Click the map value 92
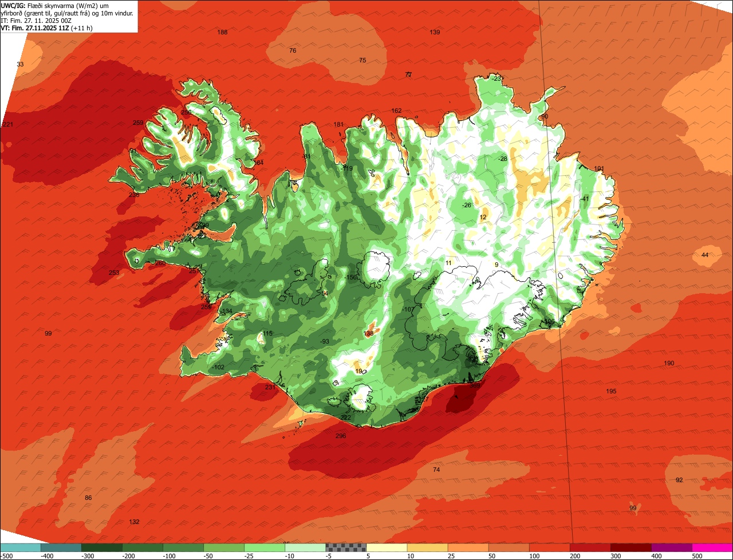The image size is (733, 560). 679,480
